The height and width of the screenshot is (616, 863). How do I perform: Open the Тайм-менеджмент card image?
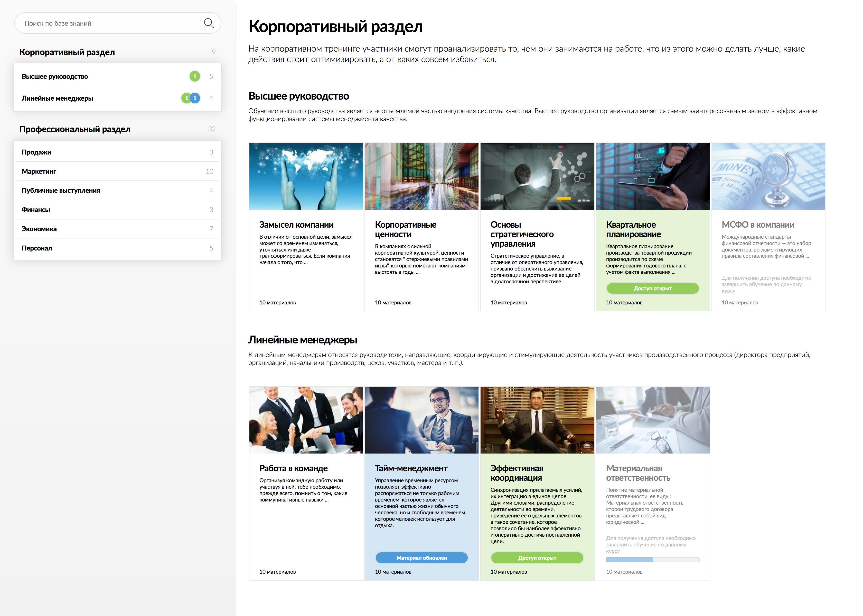click(421, 420)
